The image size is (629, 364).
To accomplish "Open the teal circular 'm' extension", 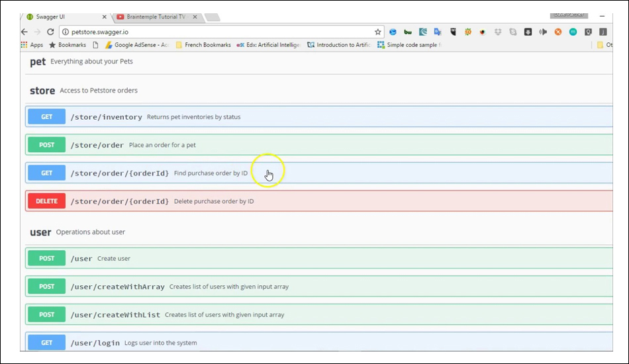I will click(573, 32).
